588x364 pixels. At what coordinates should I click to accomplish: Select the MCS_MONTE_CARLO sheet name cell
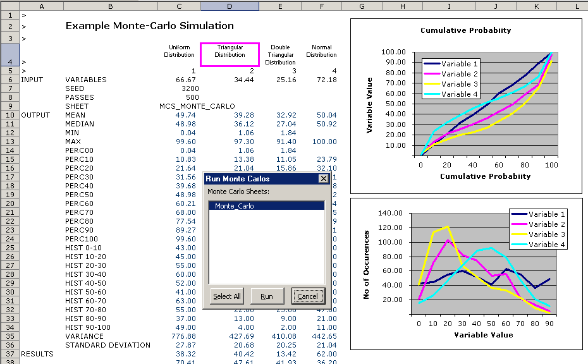coord(197,106)
